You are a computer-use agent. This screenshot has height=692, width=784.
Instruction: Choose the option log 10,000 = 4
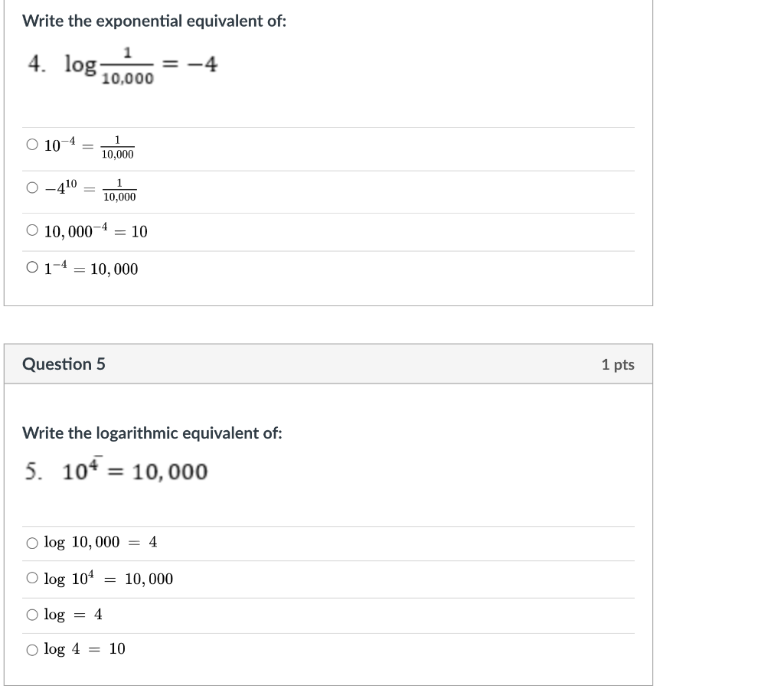tap(32, 542)
